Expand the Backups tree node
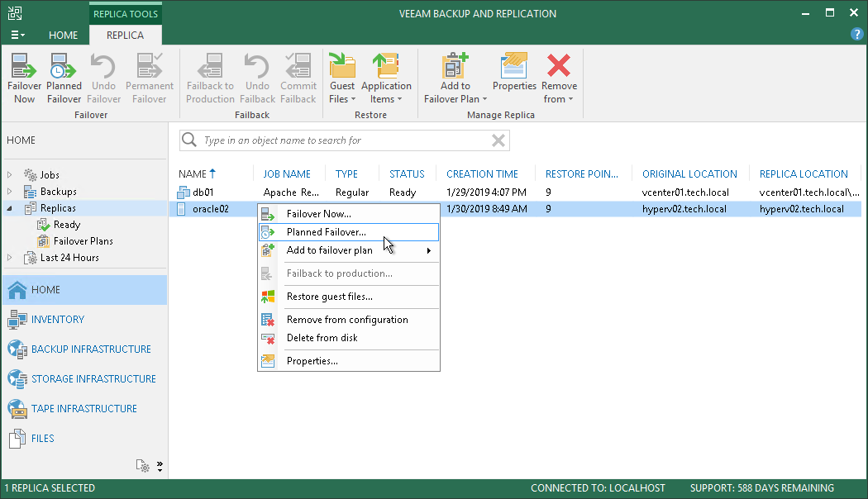 coord(9,192)
